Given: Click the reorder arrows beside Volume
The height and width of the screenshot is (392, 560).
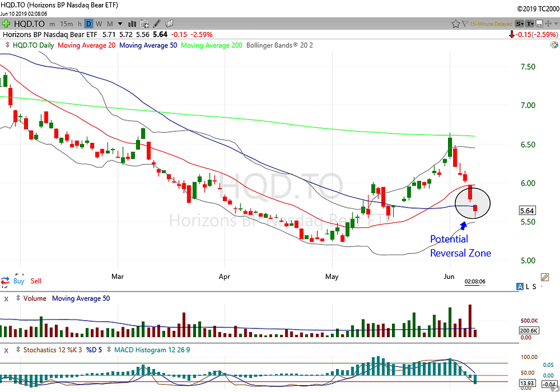Looking at the screenshot, I should point(18,298).
